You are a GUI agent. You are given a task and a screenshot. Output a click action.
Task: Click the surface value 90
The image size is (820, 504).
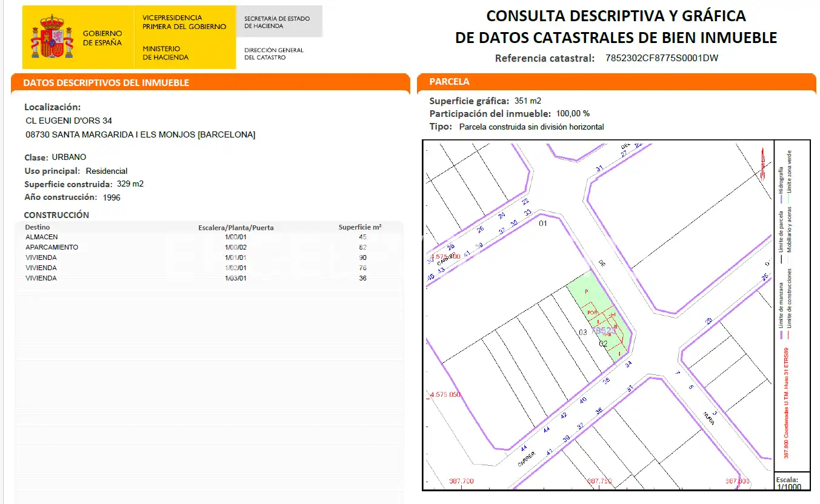[363, 257]
